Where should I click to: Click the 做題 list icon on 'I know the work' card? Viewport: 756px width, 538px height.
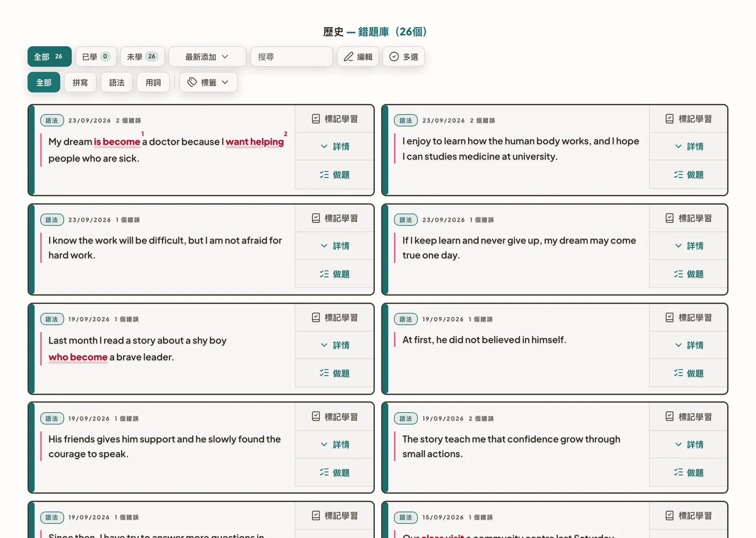tap(324, 274)
